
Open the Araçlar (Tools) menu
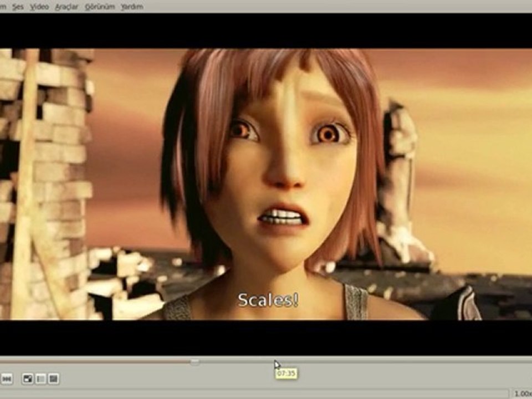pyautogui.click(x=66, y=7)
